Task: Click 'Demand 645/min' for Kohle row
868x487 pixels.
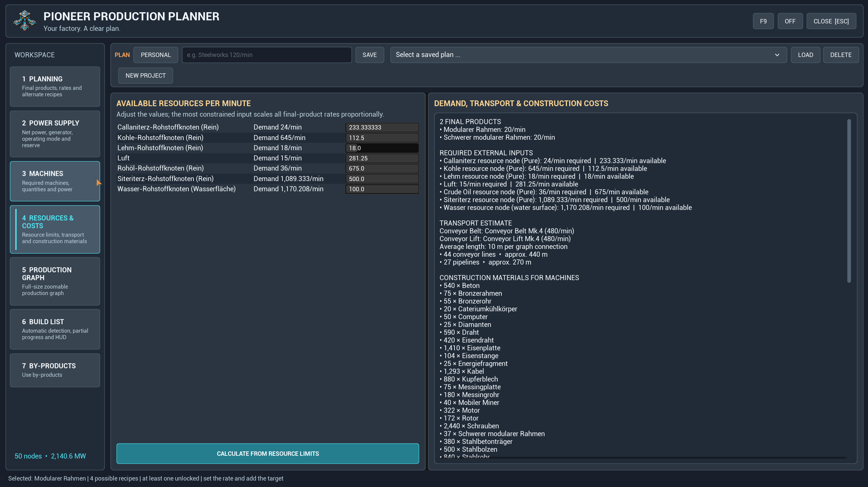Action: 279,138
